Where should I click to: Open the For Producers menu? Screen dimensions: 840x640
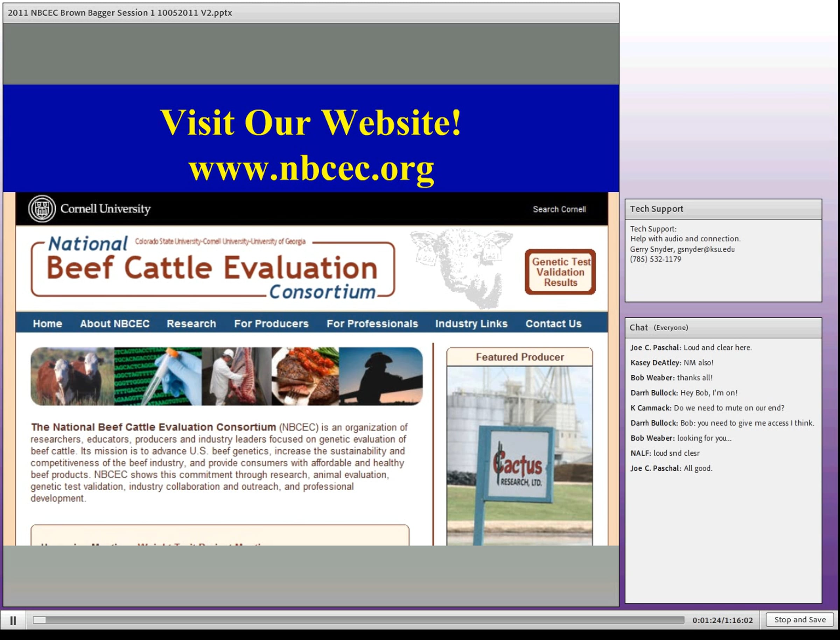coord(271,323)
